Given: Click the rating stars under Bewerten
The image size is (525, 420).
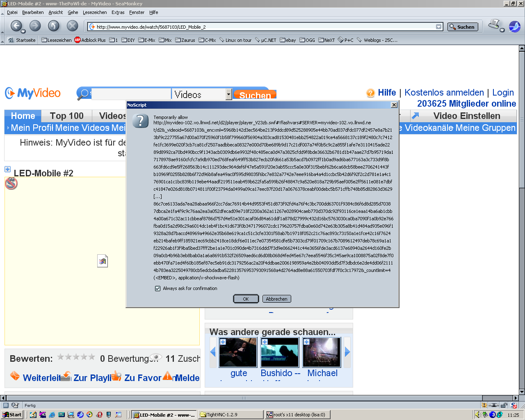Looking at the screenshot, I should 76,357.
